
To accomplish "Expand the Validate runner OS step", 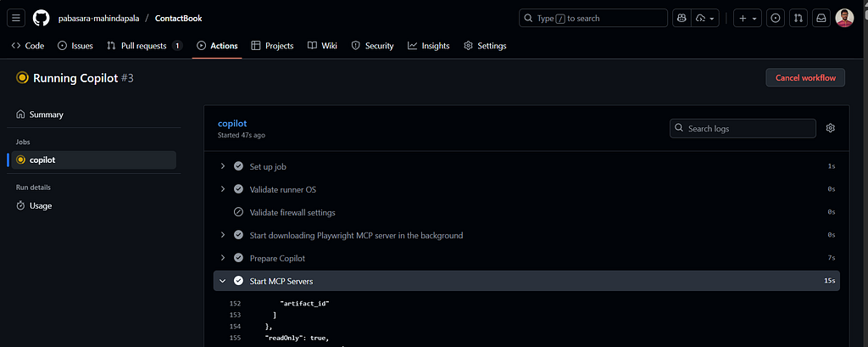I will (x=223, y=189).
